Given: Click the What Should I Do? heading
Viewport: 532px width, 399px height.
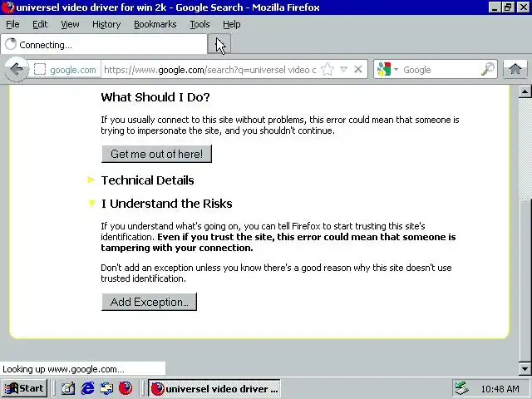Looking at the screenshot, I should [x=155, y=97].
